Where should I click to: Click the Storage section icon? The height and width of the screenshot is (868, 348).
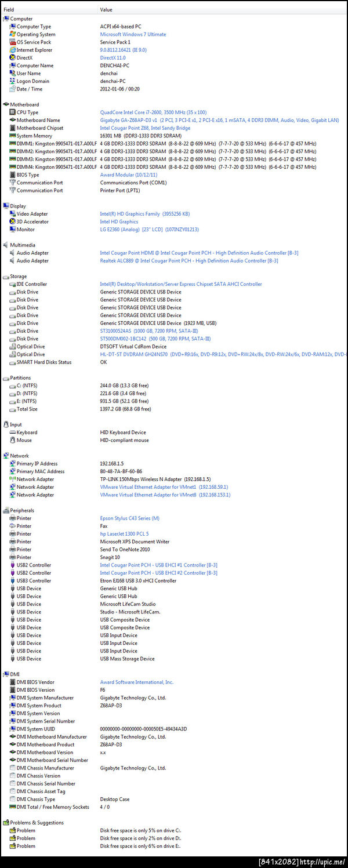(x=6, y=277)
